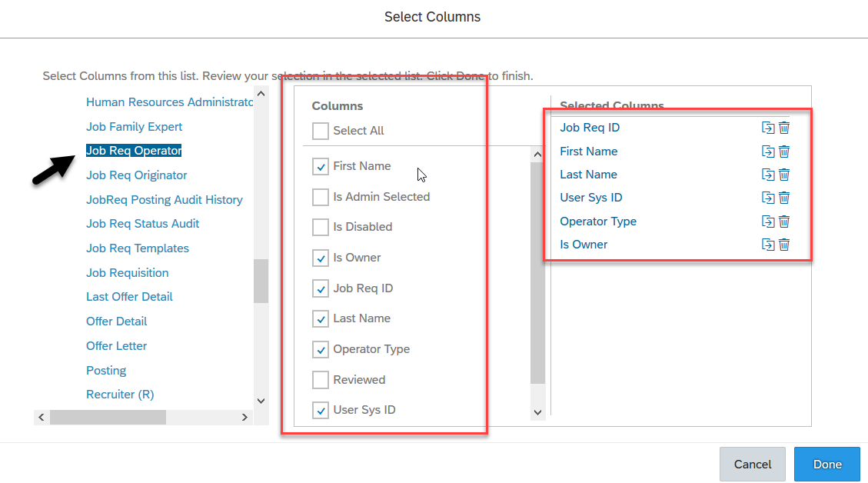Viewport: 868px width, 483px height.
Task: Toggle the Operator Type checkbox
Action: click(x=321, y=349)
